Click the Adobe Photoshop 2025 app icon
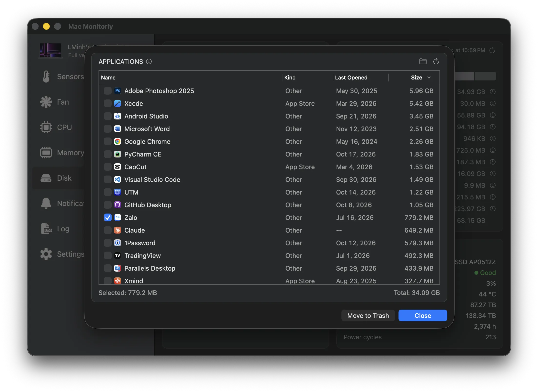 coord(118,91)
